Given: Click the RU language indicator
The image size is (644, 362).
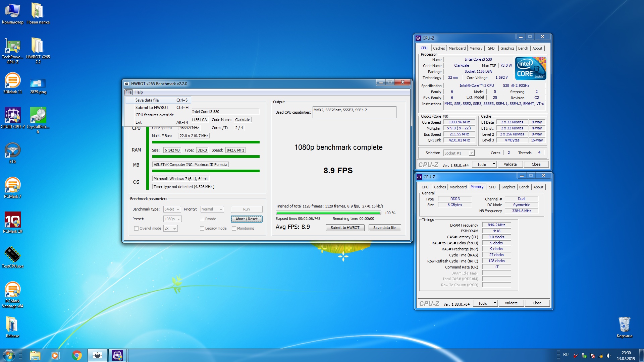Looking at the screenshot, I should (566, 355).
